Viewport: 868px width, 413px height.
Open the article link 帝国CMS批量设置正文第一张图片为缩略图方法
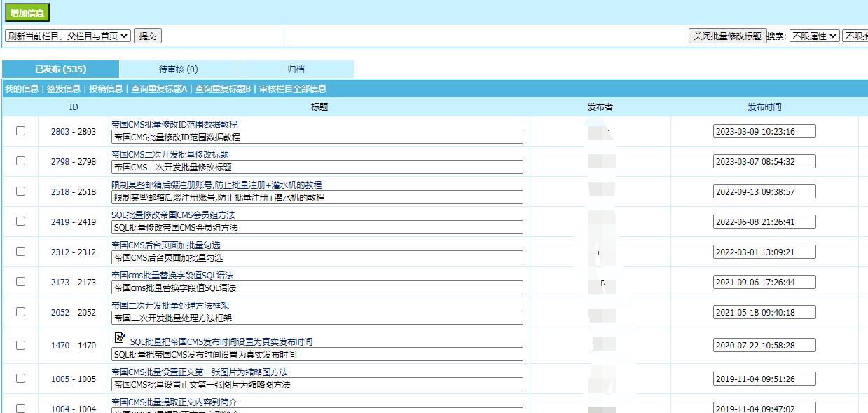coord(200,372)
